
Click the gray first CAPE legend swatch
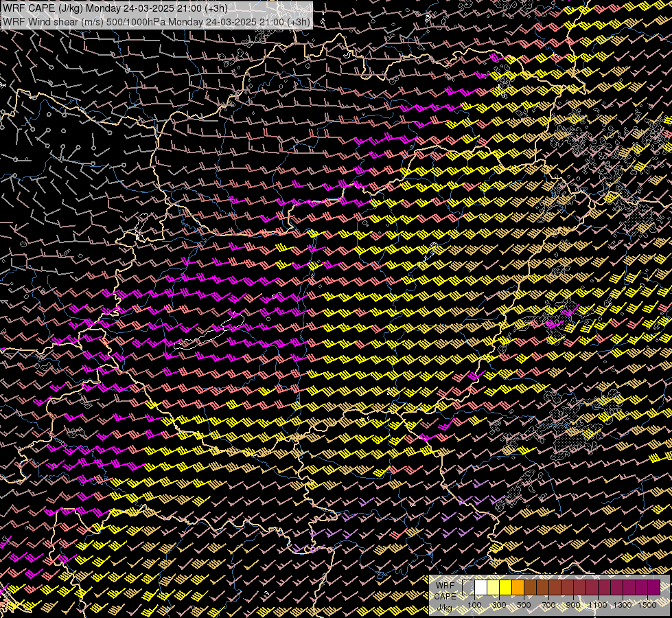(468, 588)
